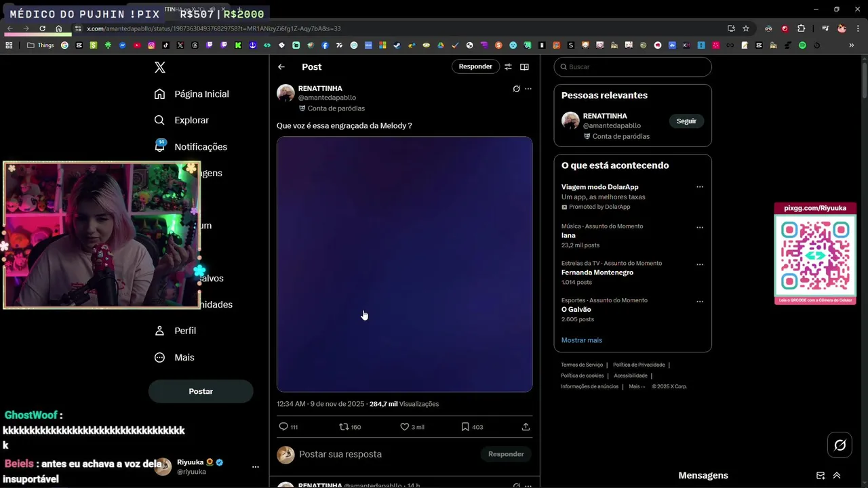Bookmark this page with the star icon
This screenshot has height=488, width=868.
[746, 28]
